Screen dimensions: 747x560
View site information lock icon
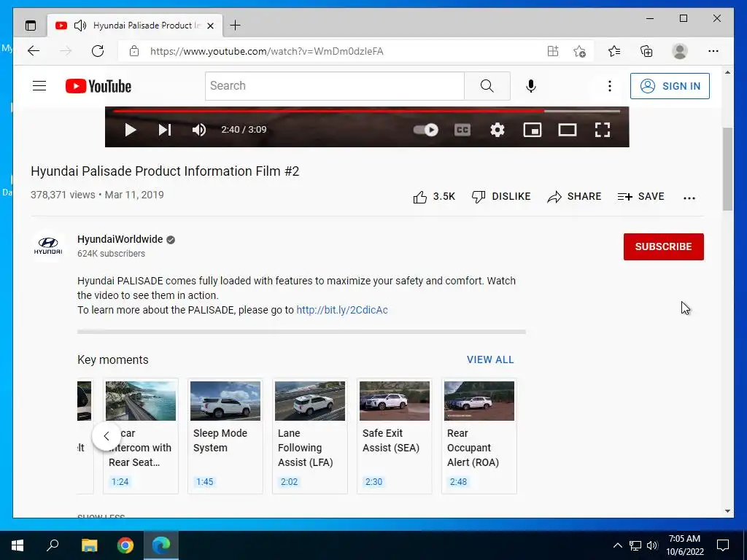[134, 51]
